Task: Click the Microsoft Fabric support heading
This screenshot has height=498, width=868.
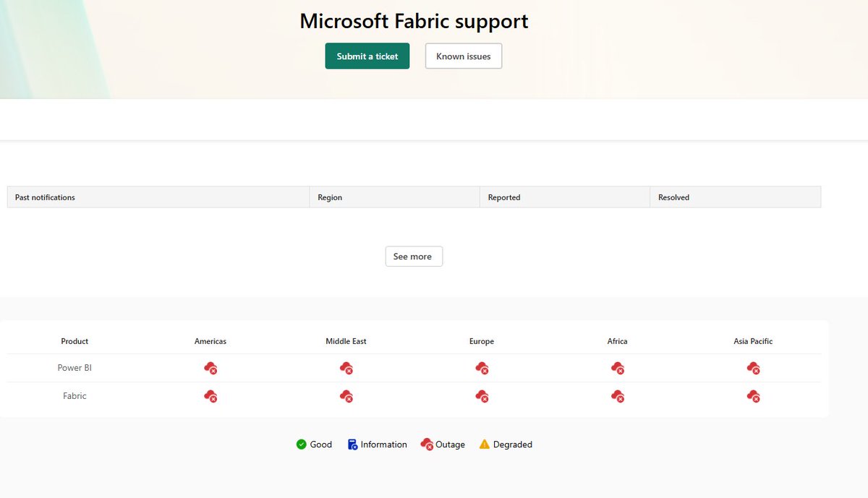Action: click(x=414, y=21)
